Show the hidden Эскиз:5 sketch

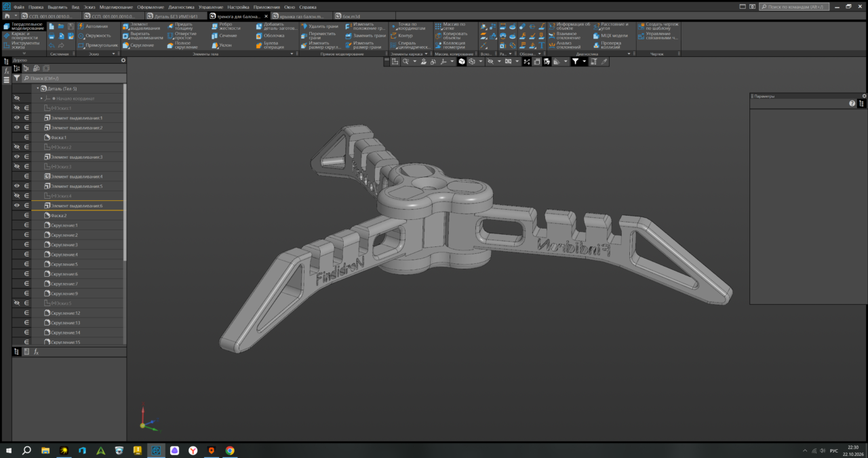(17, 303)
